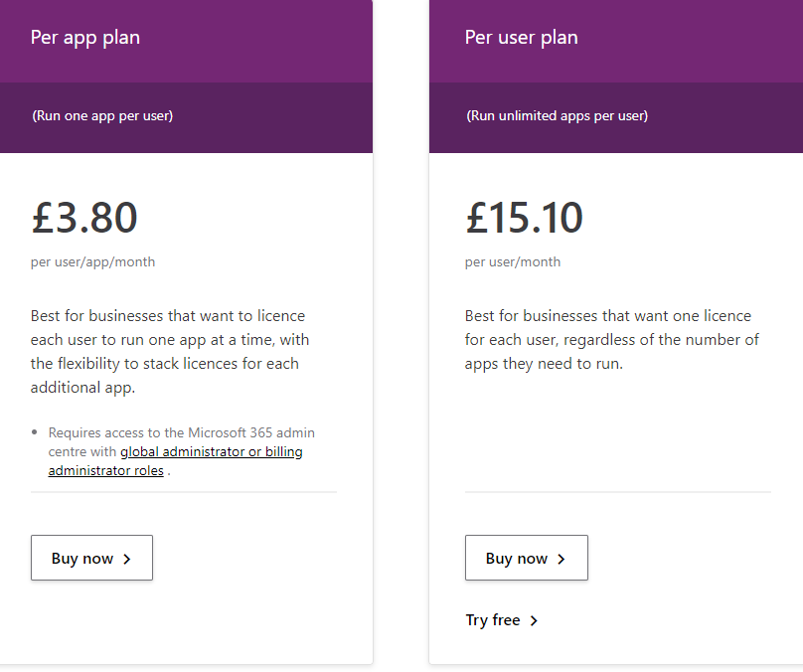Click the Per user plan description paragraph
The width and height of the screenshot is (803, 672).
tap(611, 340)
